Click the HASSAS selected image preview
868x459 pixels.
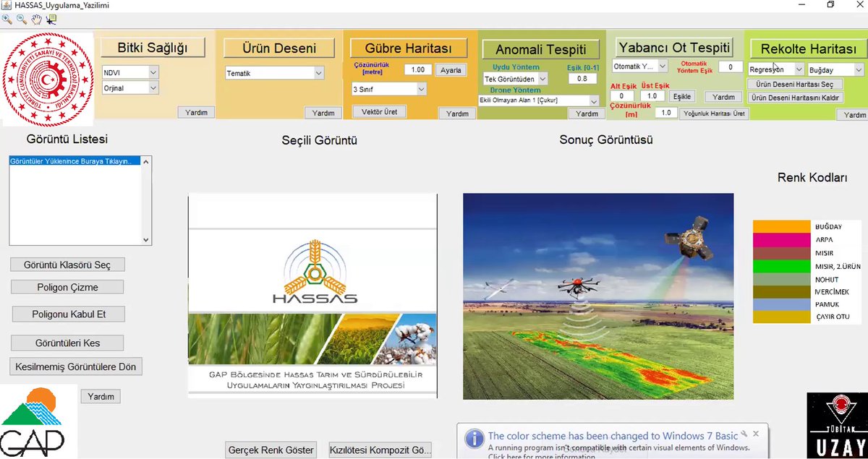312,295
